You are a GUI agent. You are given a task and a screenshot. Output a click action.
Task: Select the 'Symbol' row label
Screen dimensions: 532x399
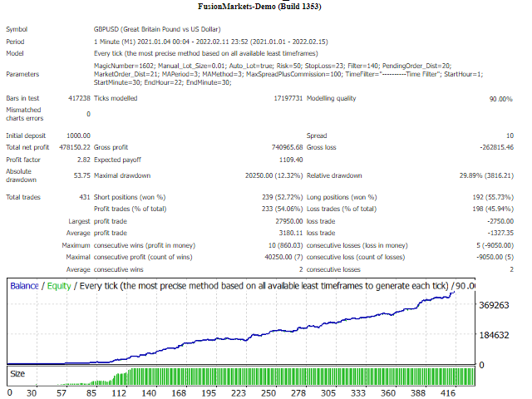pos(17,30)
